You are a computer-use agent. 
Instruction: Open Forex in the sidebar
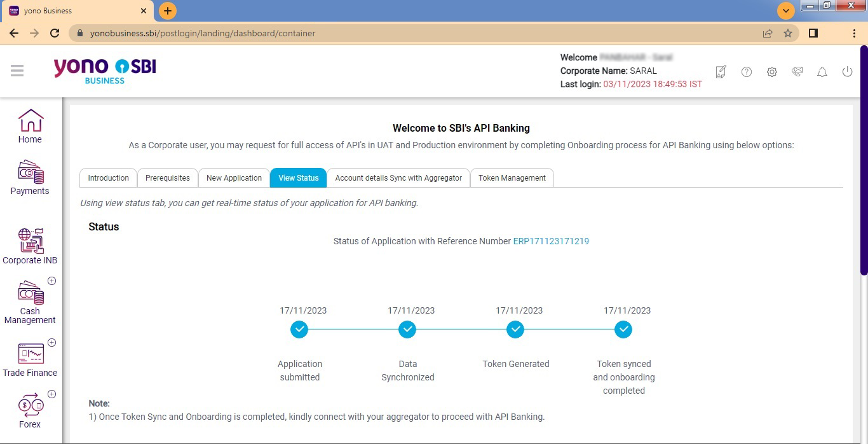pyautogui.click(x=30, y=411)
